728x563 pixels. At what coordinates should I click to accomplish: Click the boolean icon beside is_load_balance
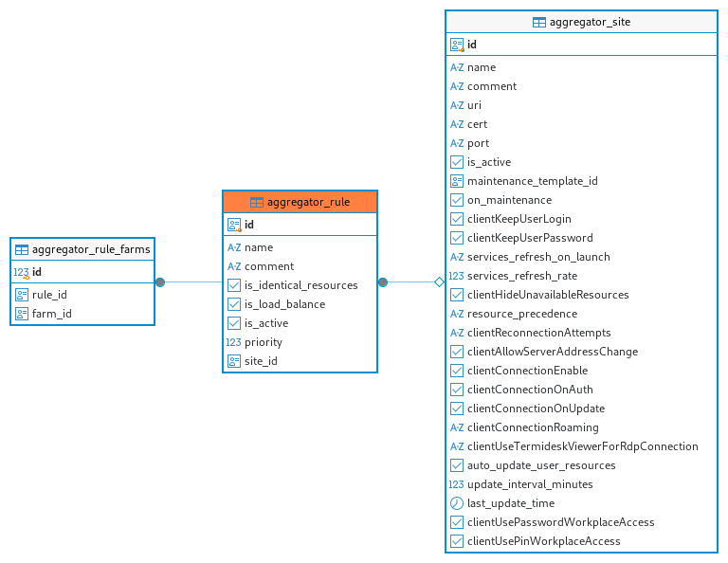(x=234, y=304)
